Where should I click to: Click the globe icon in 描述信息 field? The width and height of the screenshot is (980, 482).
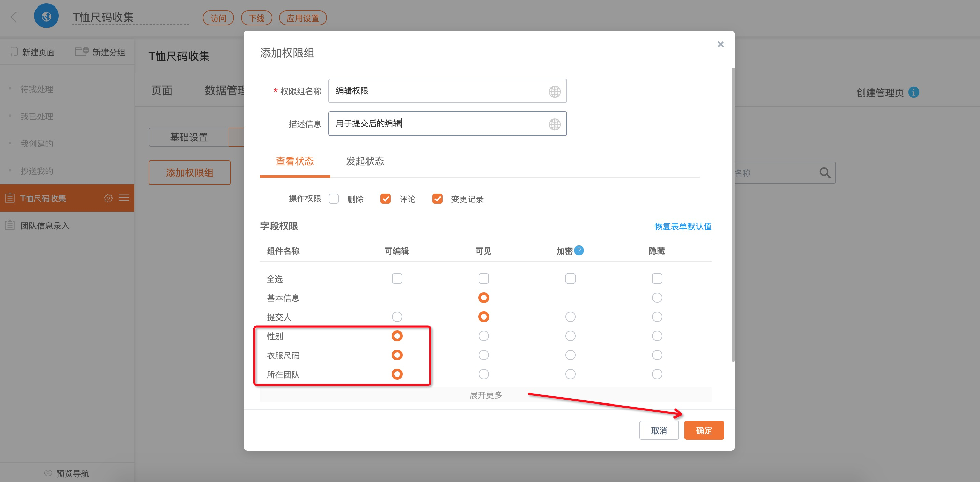click(554, 124)
